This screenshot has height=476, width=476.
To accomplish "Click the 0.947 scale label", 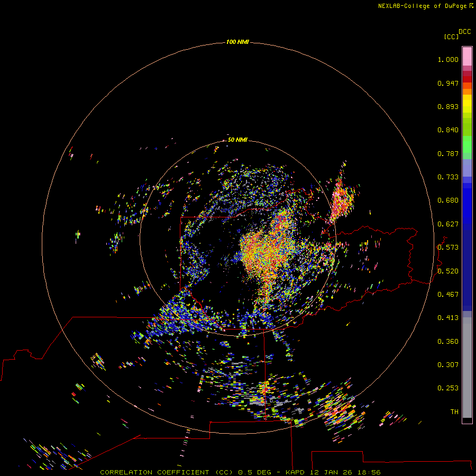I will coord(448,83).
